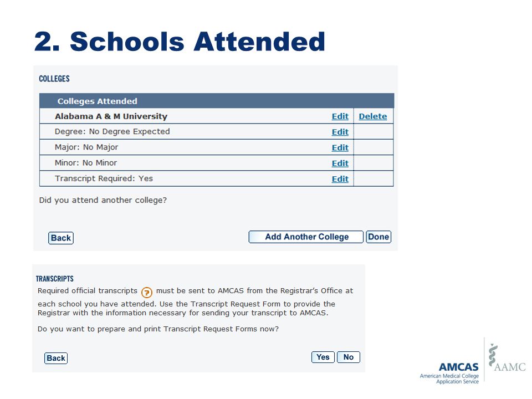This screenshot has height=399, width=532.
Task: Edit the Alabama A & M University entry
Action: pos(340,116)
